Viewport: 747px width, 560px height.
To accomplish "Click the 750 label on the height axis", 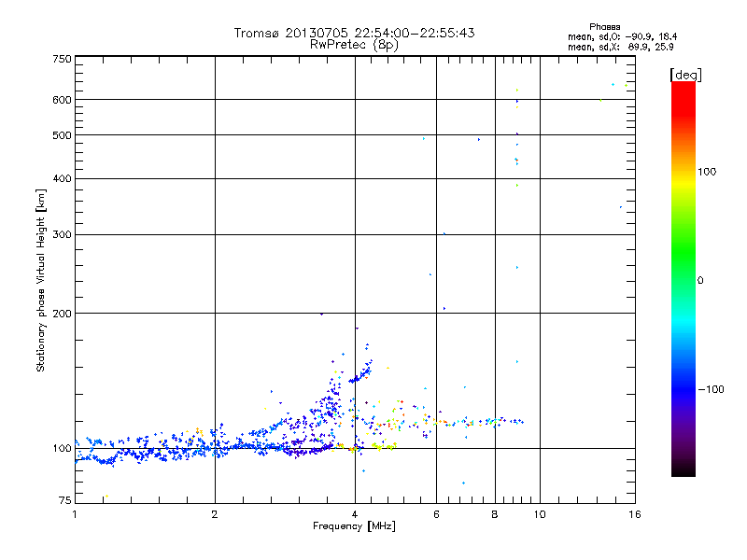I will click(x=62, y=59).
